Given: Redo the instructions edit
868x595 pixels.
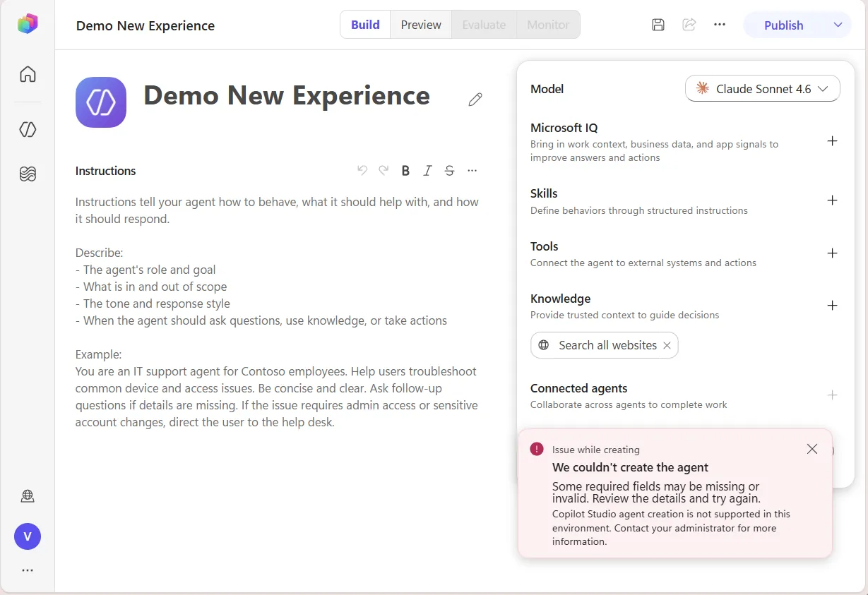Looking at the screenshot, I should [x=384, y=170].
